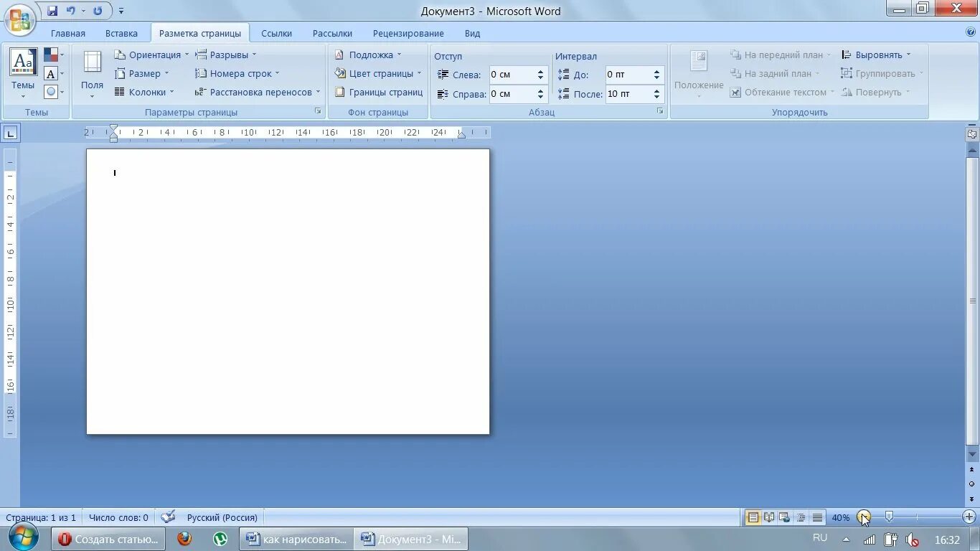Screen dimensions: 980x551
Task: Decrease right indent with down arrow
Action: (x=541, y=98)
